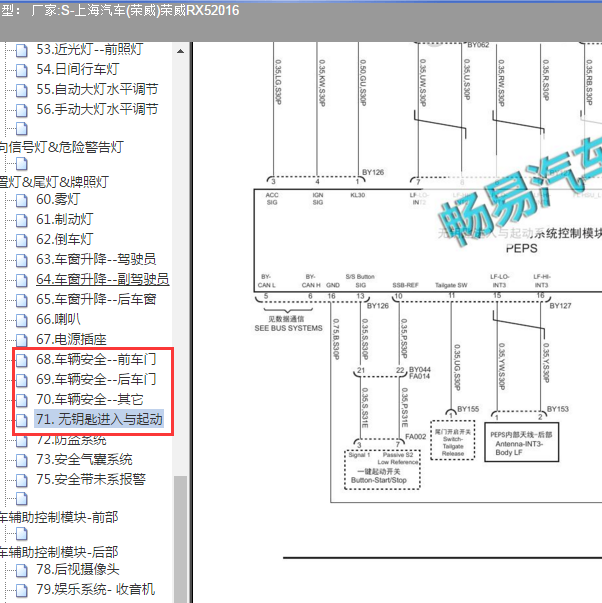
Task: Open 63.车窗升降--驾驶员 diagram
Action: coord(96,259)
